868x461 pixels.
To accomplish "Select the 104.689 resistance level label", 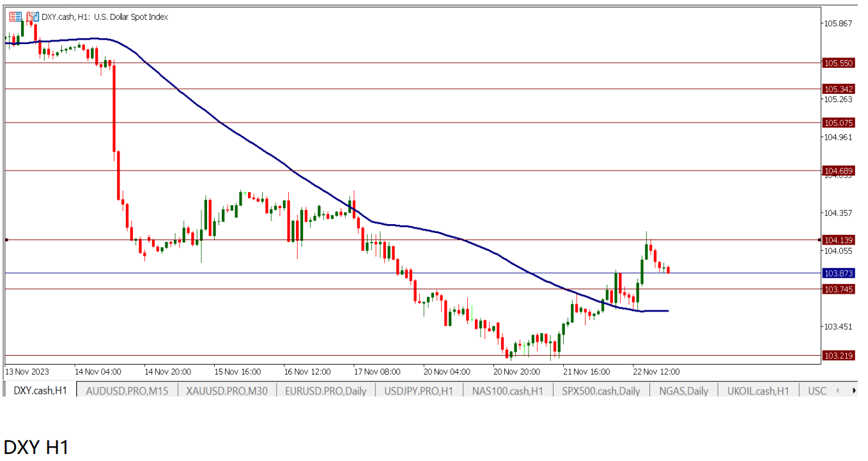I will [x=839, y=171].
